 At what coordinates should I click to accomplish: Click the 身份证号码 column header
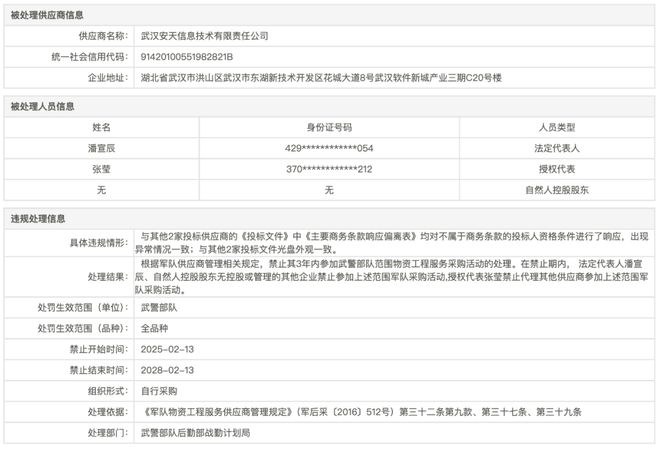(329, 128)
